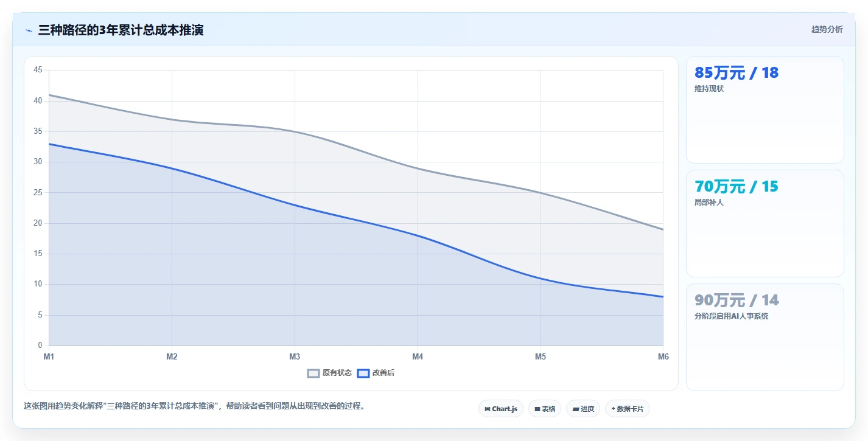Open the 90万元 / 14 AI人事系统 card
The height and width of the screenshot is (441, 868).
pyautogui.click(x=765, y=338)
